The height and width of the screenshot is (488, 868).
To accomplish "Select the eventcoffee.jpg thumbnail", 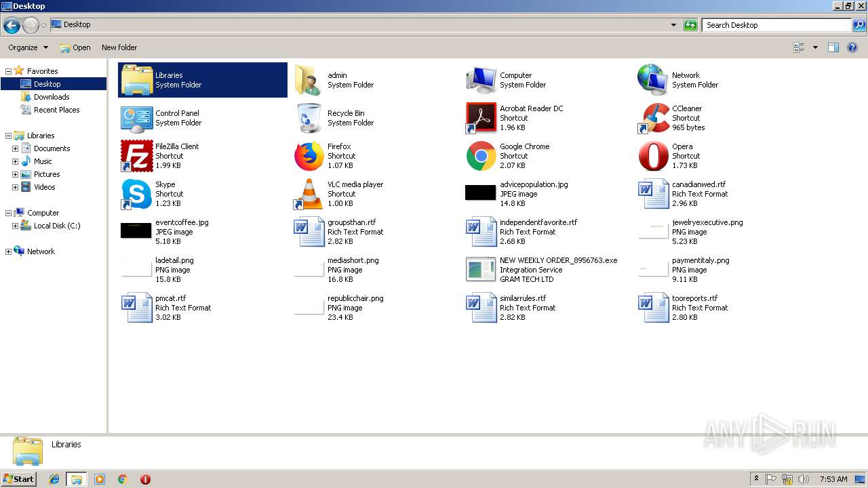I will [x=136, y=230].
